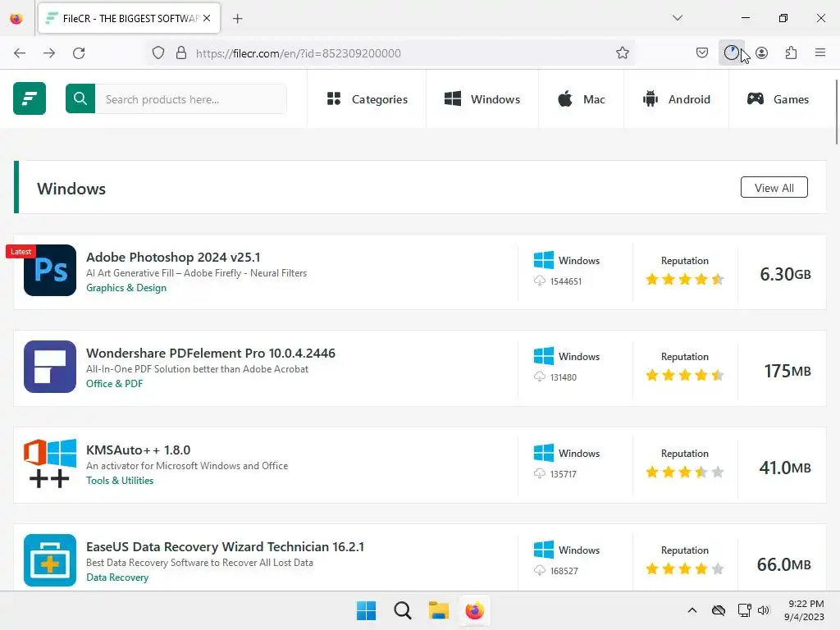The image size is (840, 630).
Task: Open the Extensions puzzle icon
Action: click(792, 53)
